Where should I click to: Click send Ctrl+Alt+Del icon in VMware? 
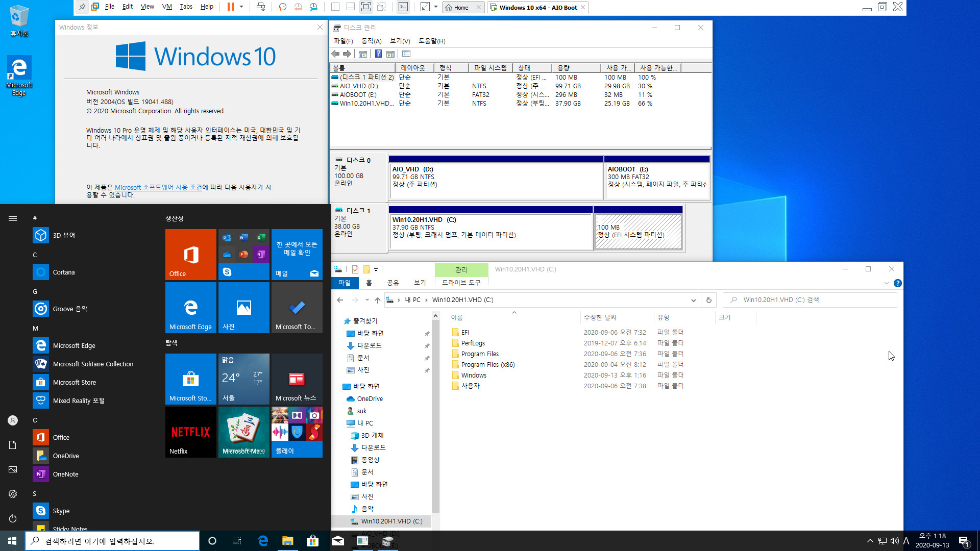[x=261, y=7]
